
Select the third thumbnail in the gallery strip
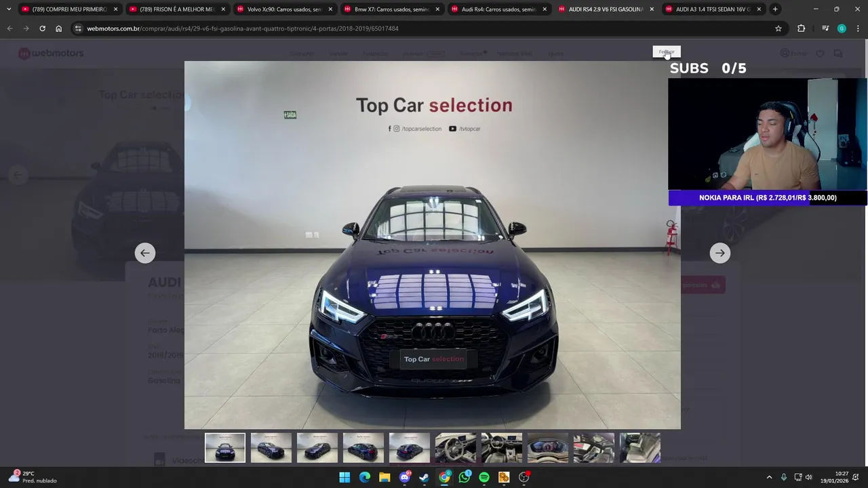click(x=317, y=448)
